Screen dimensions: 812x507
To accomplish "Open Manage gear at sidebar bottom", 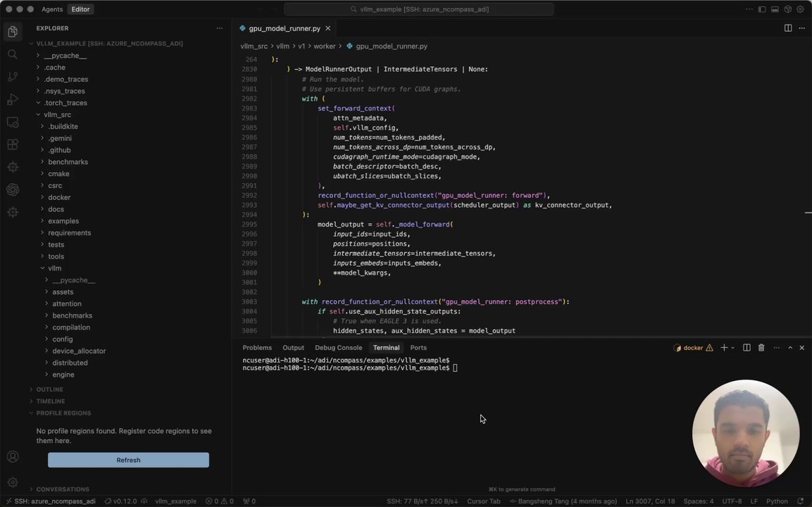I will (13, 482).
